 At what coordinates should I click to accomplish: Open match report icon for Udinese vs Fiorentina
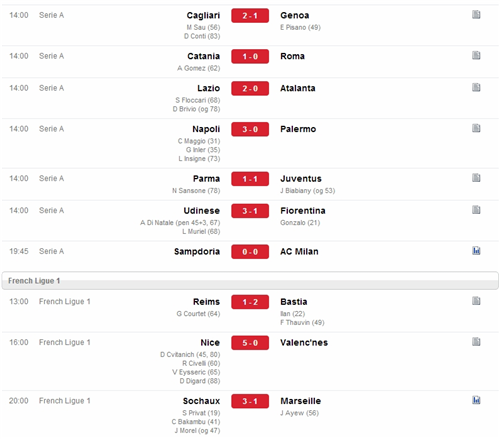click(476, 210)
